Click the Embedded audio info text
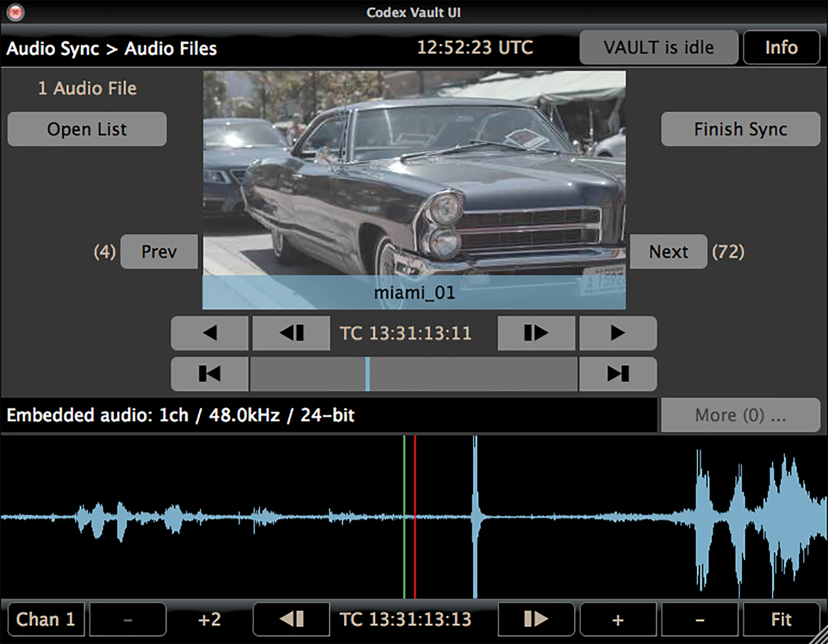 coord(181,415)
